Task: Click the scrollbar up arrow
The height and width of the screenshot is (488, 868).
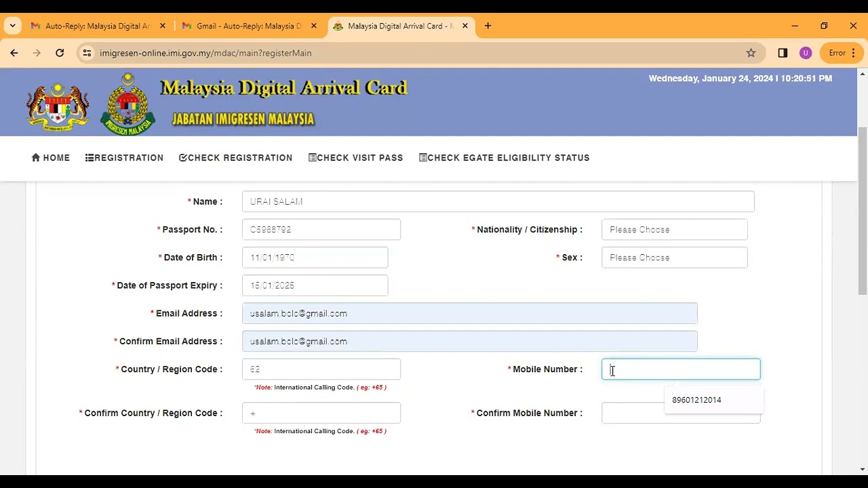Action: coord(863,73)
